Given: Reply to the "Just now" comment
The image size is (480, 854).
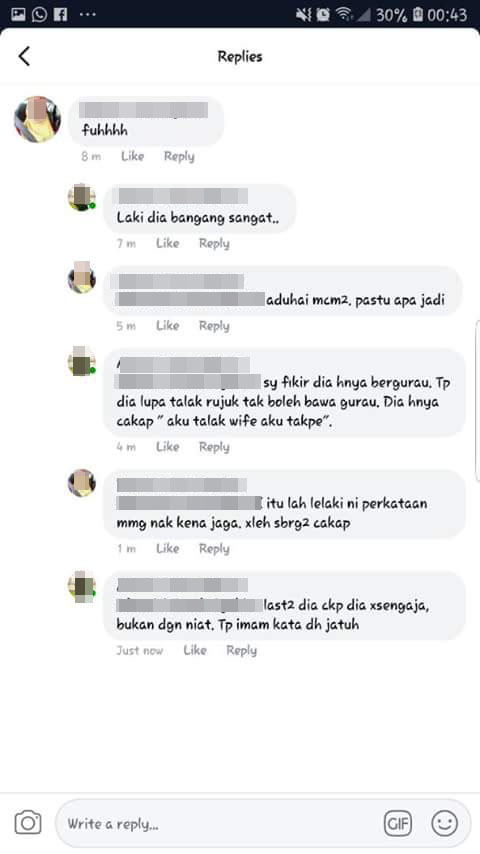Looking at the screenshot, I should point(241,650).
